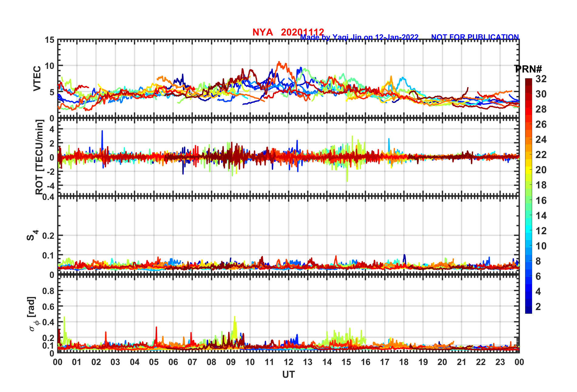Click the red title text "NYA 20201112"
Image resolution: width=577 pixels, height=392 pixels.
click(288, 32)
